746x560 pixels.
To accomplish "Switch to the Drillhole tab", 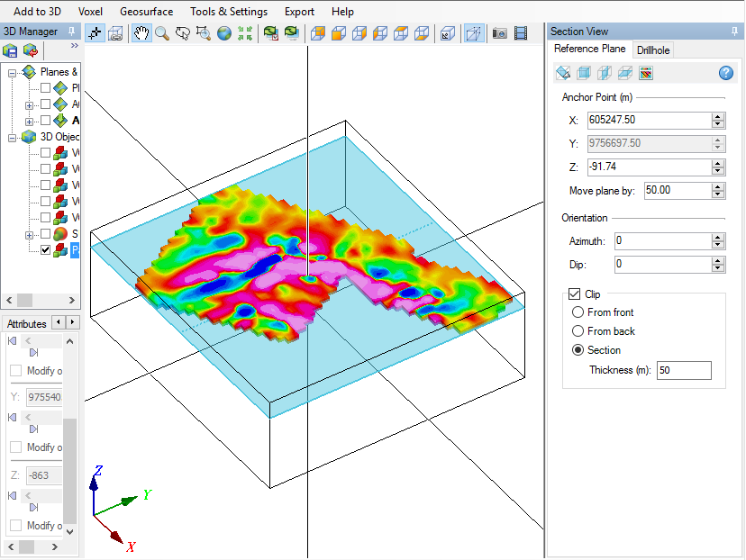I will coord(653,50).
